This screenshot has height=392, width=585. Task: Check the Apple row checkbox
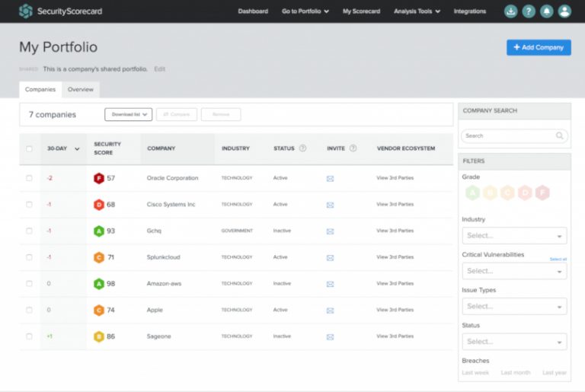click(29, 310)
